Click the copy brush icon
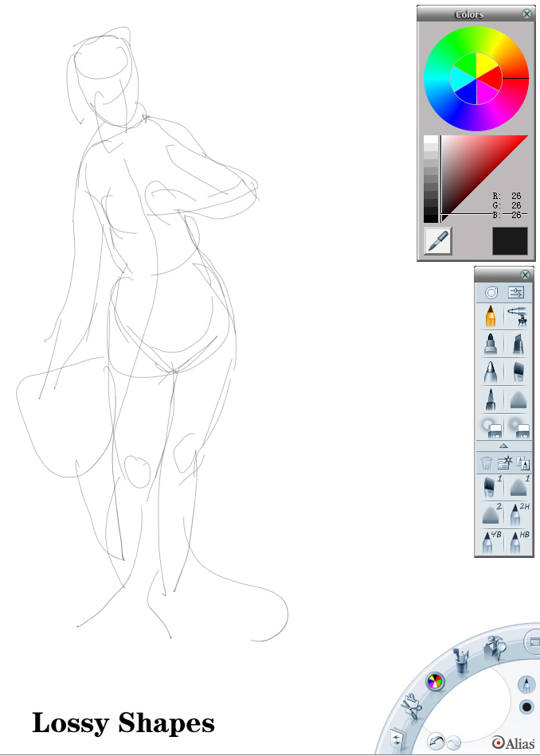Screen dimensions: 540x756 click(x=522, y=463)
